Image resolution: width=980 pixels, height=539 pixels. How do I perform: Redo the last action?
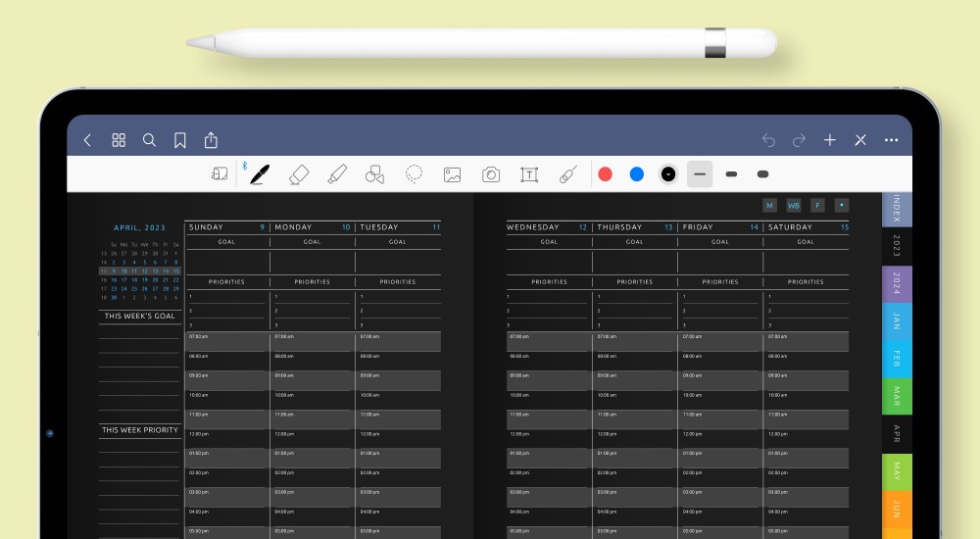[799, 140]
